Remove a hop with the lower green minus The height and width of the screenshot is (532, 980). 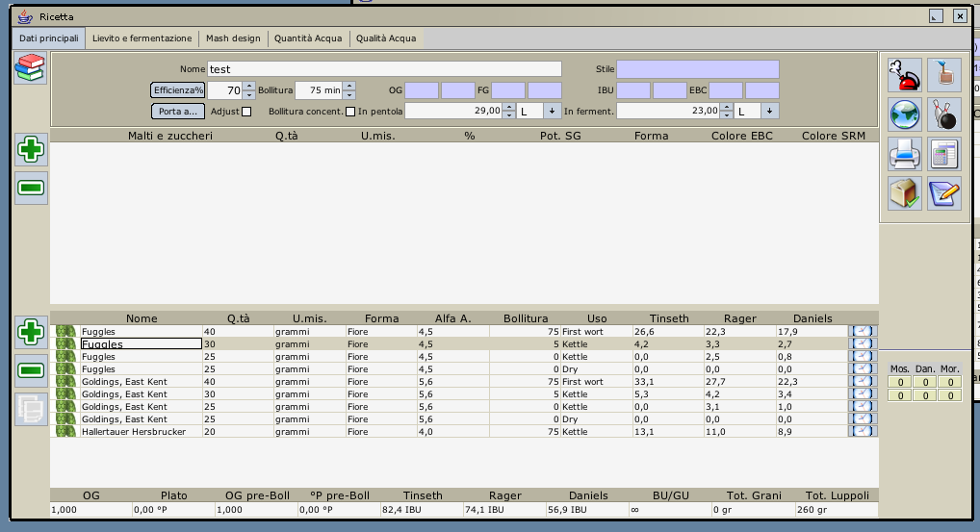point(31,371)
